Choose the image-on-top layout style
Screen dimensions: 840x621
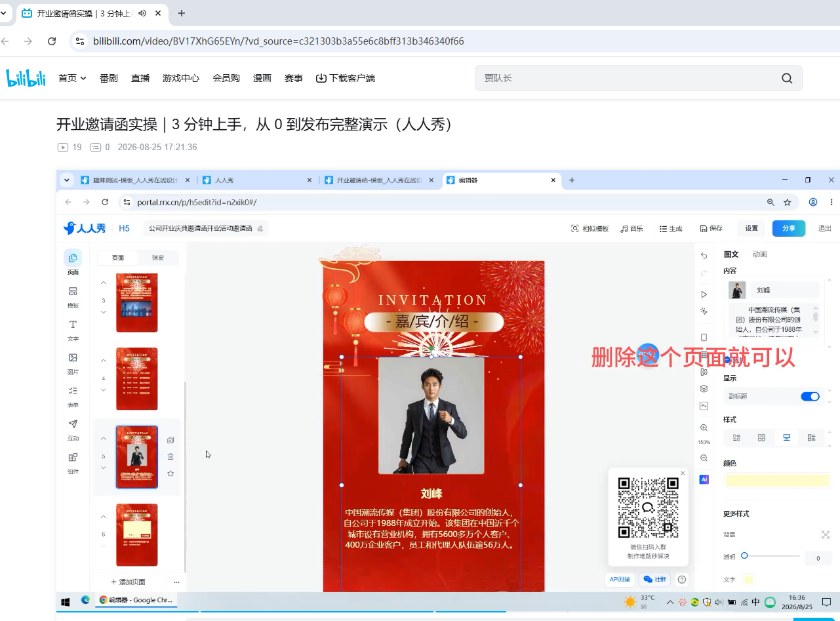[x=786, y=437]
